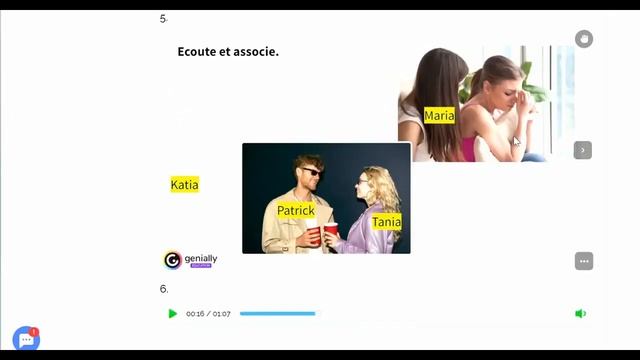This screenshot has width=640, height=360.
Task: Click the hand drag icon at top right
Action: coord(584,39)
